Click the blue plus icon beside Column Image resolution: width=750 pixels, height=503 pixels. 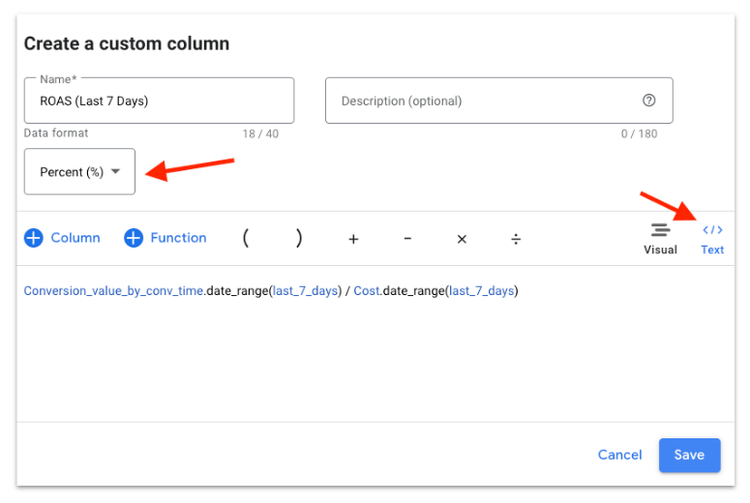pyautogui.click(x=33, y=238)
